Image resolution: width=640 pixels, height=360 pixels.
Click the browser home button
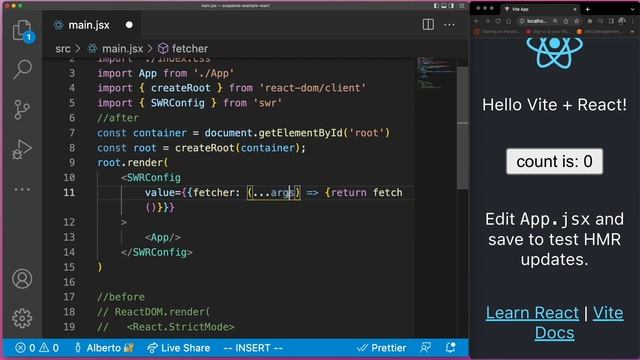click(509, 21)
